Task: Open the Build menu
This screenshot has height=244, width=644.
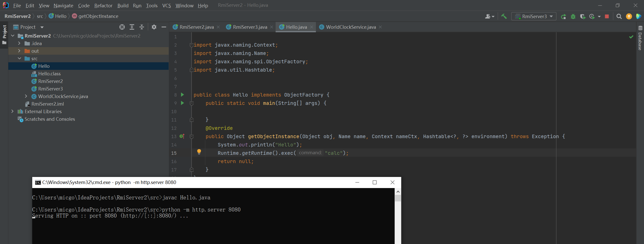Action: pyautogui.click(x=123, y=6)
